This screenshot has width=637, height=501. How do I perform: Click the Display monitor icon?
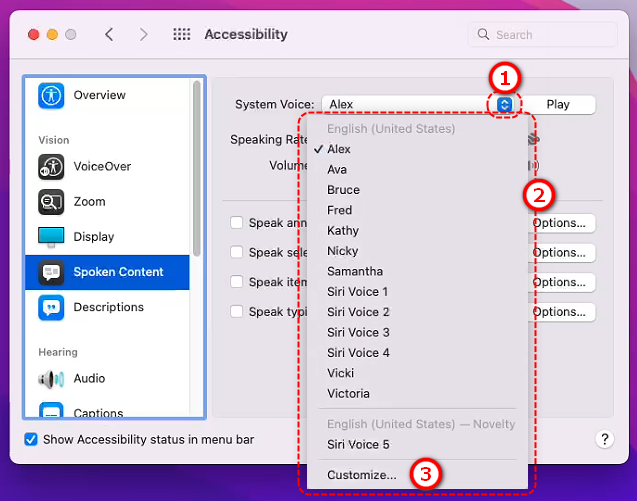click(51, 237)
